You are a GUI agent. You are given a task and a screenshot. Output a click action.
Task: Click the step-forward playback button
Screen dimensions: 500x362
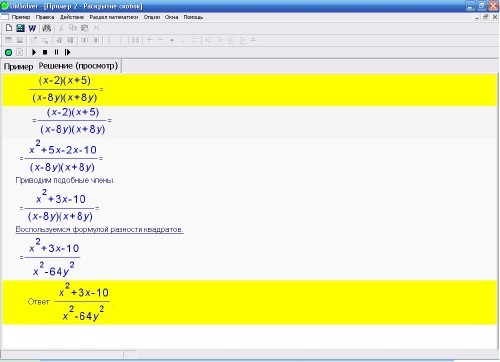pos(68,52)
